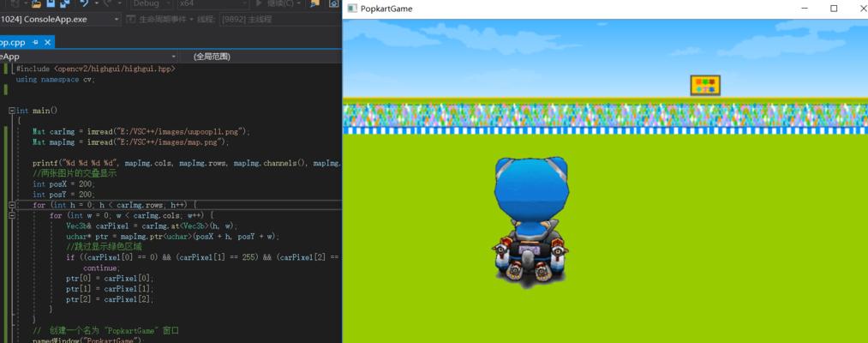Click the Continue (继续) debug button
The height and width of the screenshot is (343, 868).
[274, 3]
